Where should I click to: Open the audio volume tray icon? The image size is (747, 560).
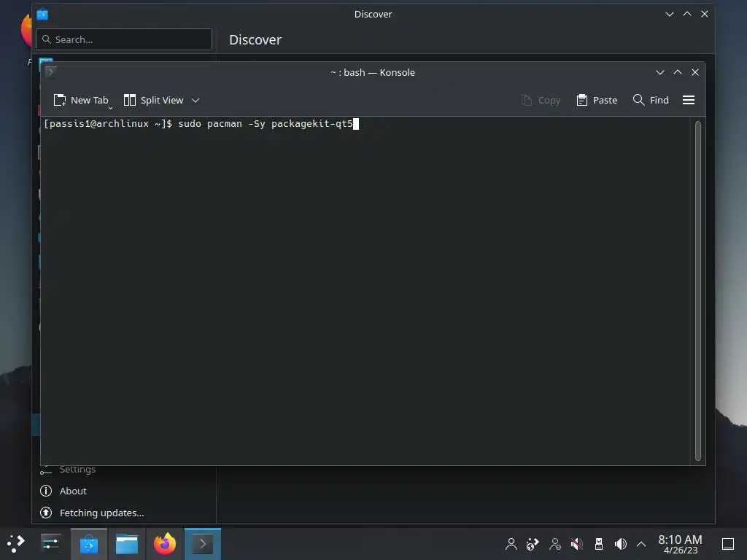[620, 544]
